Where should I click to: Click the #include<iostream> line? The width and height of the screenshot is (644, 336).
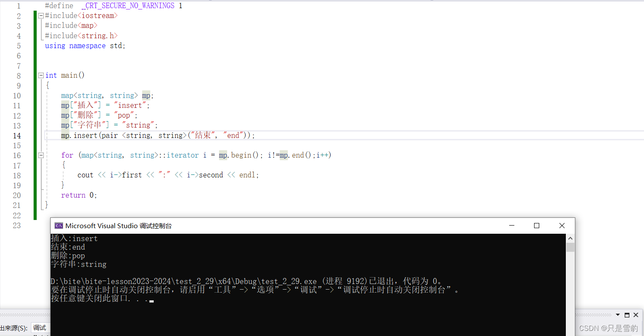(81, 16)
